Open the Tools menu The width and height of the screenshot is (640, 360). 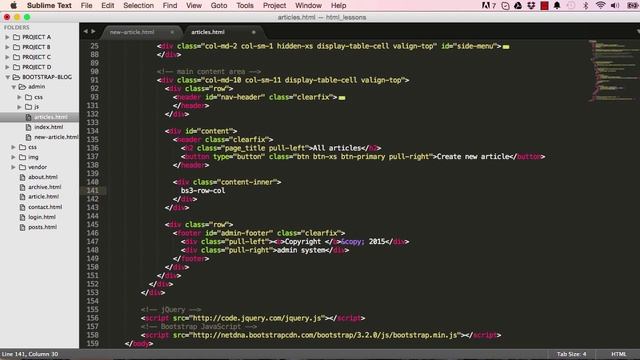pyautogui.click(x=245, y=5)
